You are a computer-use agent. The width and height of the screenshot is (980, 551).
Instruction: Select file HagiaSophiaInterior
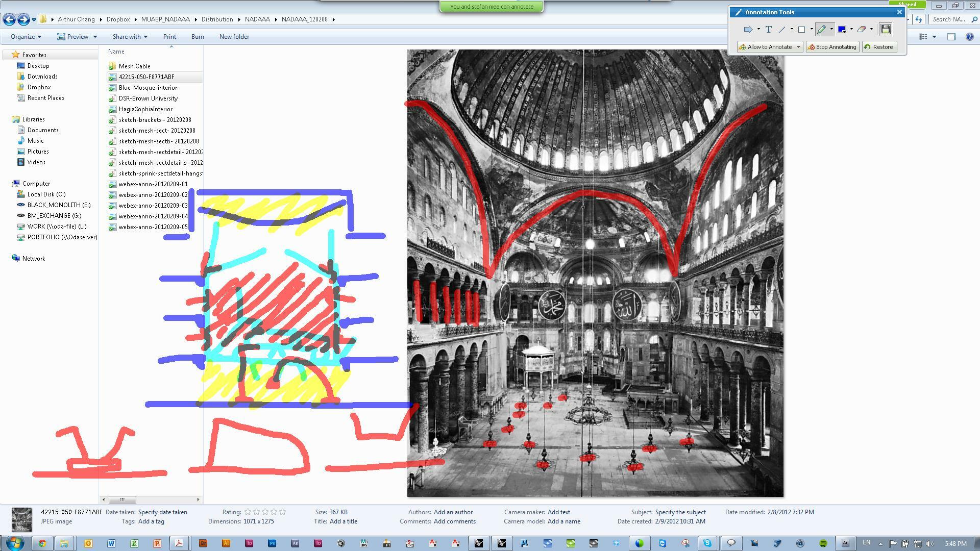click(145, 109)
